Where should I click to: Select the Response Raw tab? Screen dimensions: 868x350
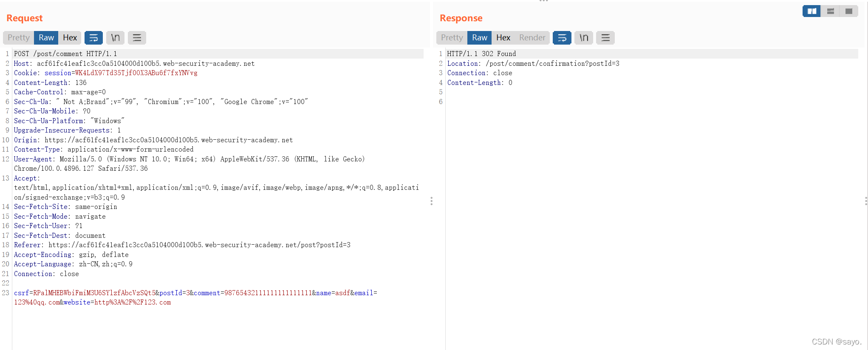(480, 38)
